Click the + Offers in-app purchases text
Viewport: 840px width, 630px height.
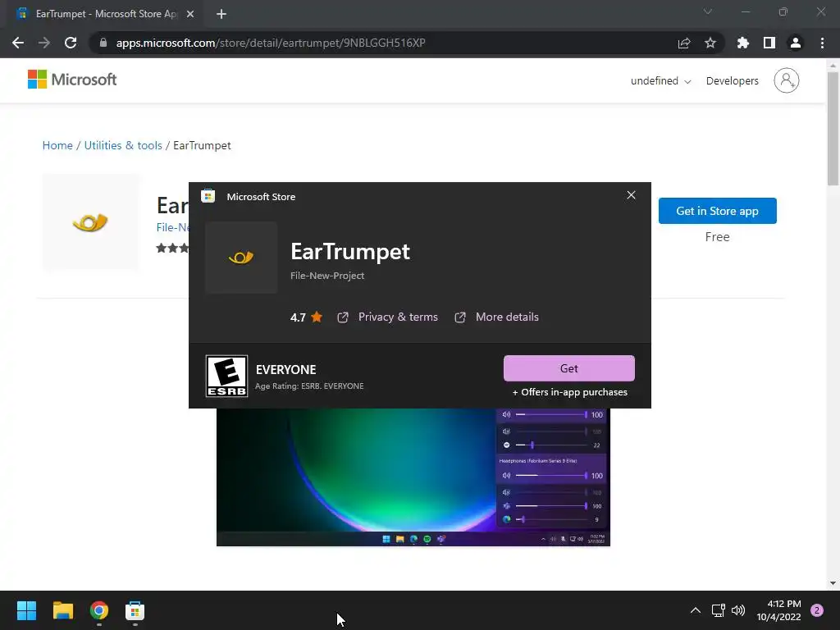click(569, 392)
